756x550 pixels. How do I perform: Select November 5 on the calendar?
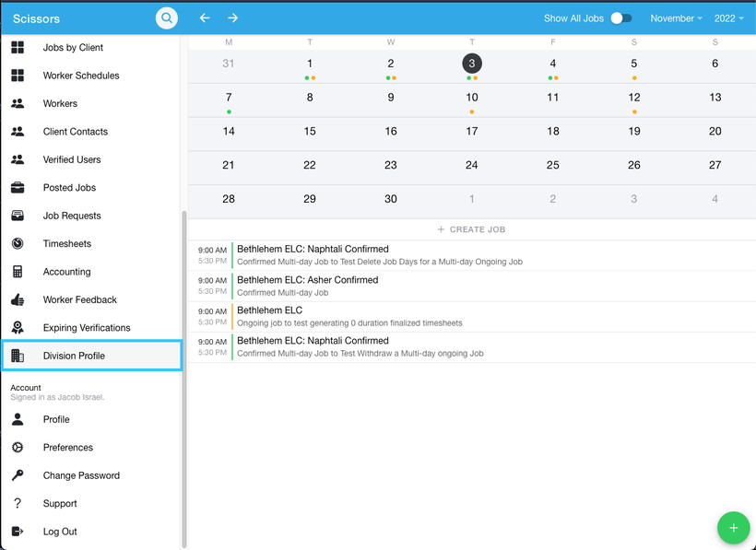tap(634, 66)
